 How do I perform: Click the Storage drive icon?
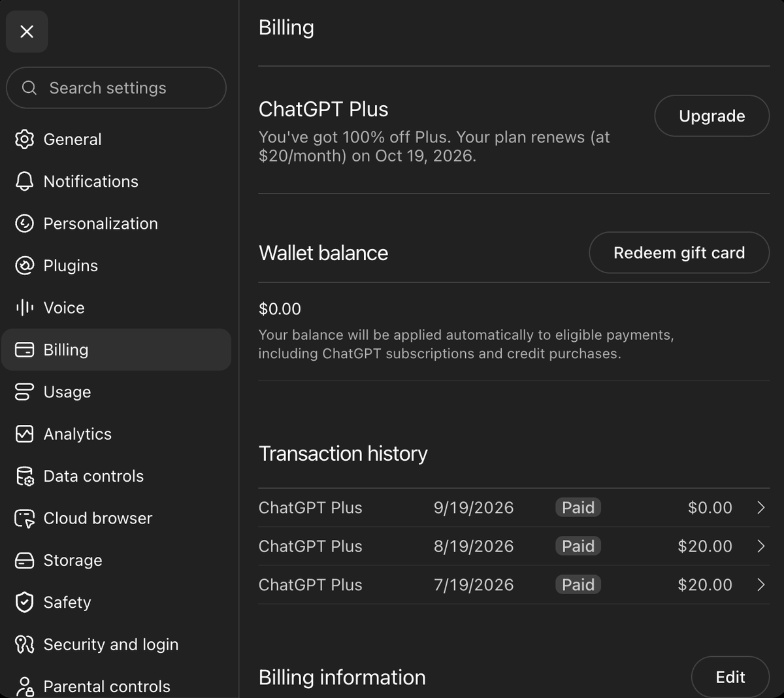(24, 560)
